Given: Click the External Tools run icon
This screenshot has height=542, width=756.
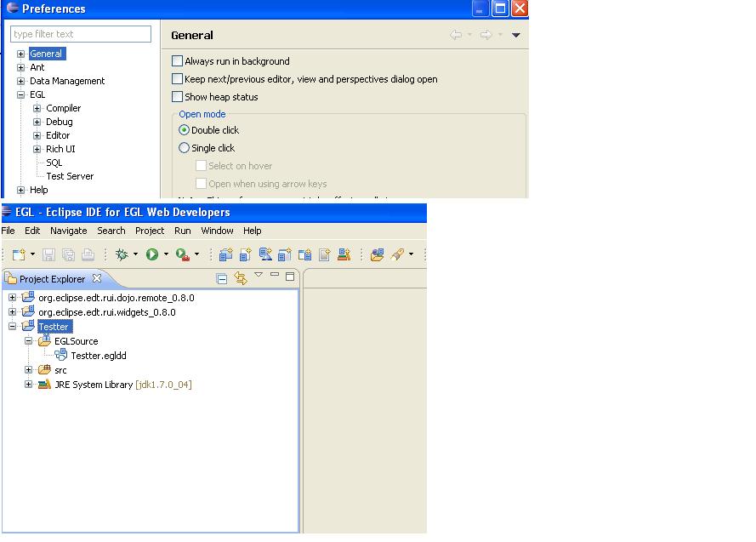Looking at the screenshot, I should [x=182, y=254].
